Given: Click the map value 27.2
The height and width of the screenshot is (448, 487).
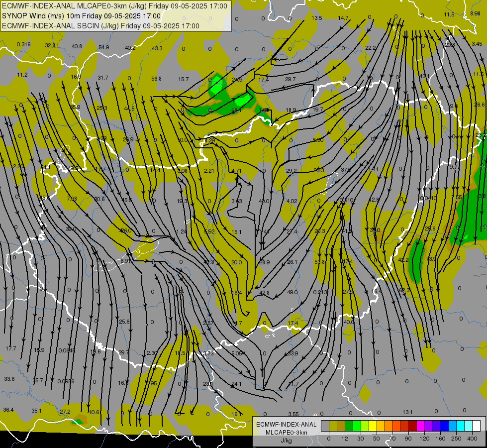Looking at the screenshot, I should coord(65,412).
